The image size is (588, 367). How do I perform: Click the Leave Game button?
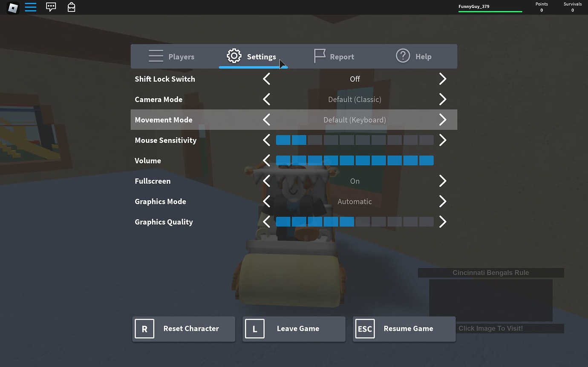294,328
